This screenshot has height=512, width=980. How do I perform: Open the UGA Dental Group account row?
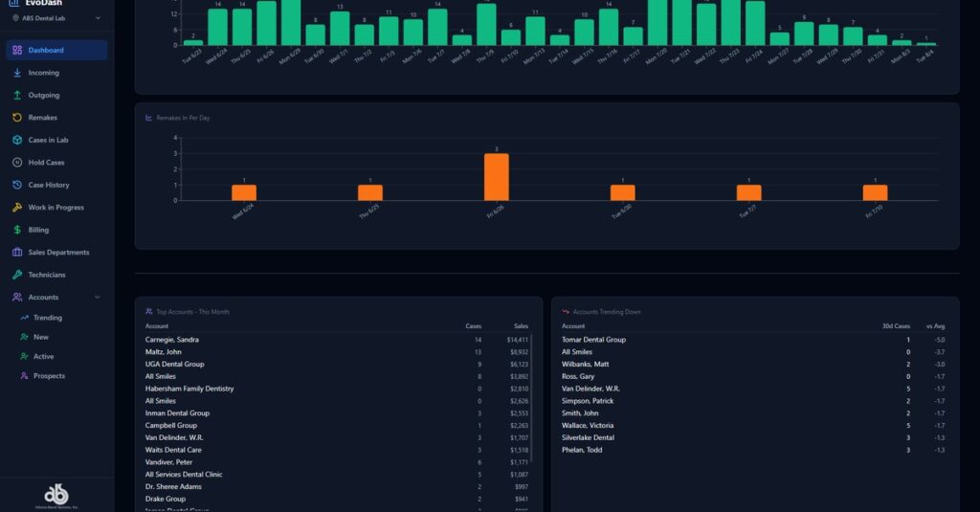click(x=337, y=364)
